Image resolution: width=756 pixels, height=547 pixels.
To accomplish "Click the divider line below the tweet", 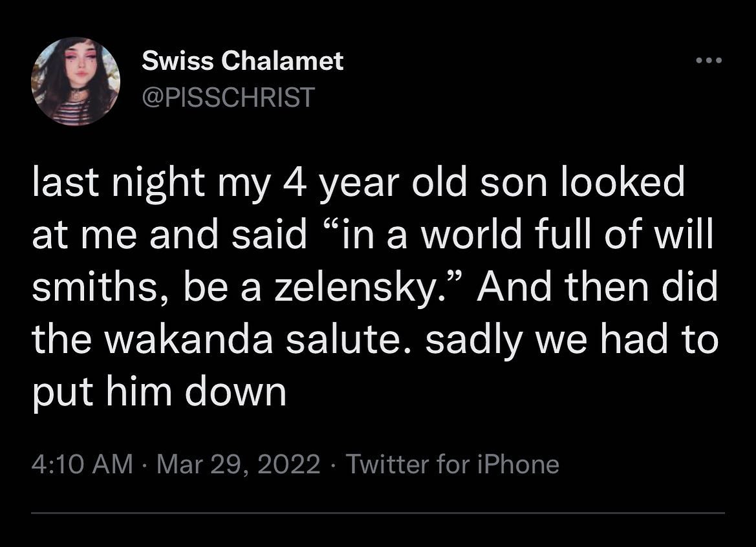I will 378,513.
